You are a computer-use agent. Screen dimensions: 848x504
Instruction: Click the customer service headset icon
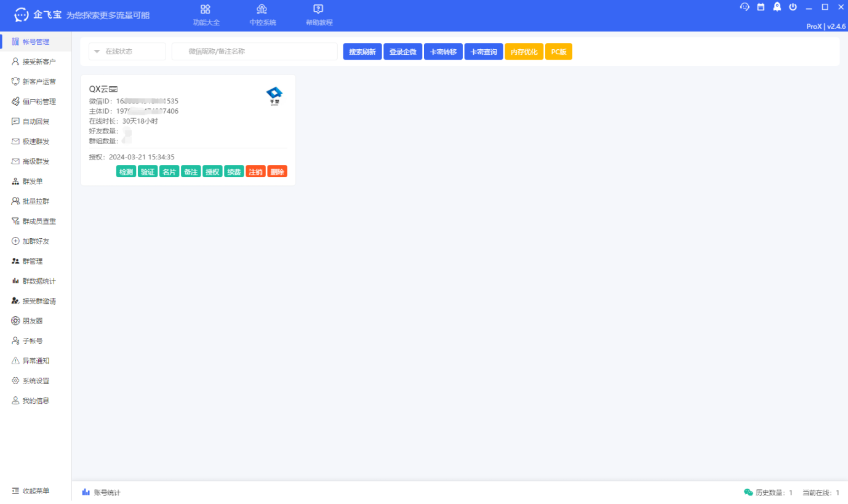pyautogui.click(x=745, y=7)
